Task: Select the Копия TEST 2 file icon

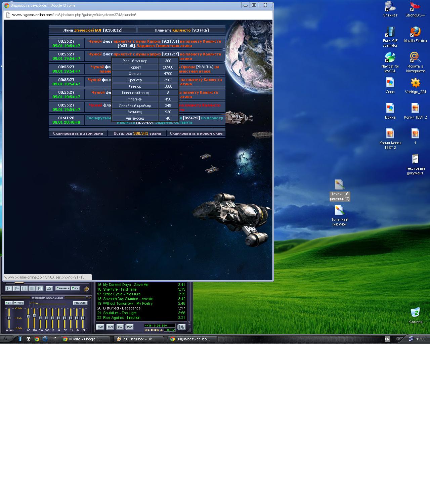Action: pyautogui.click(x=415, y=111)
